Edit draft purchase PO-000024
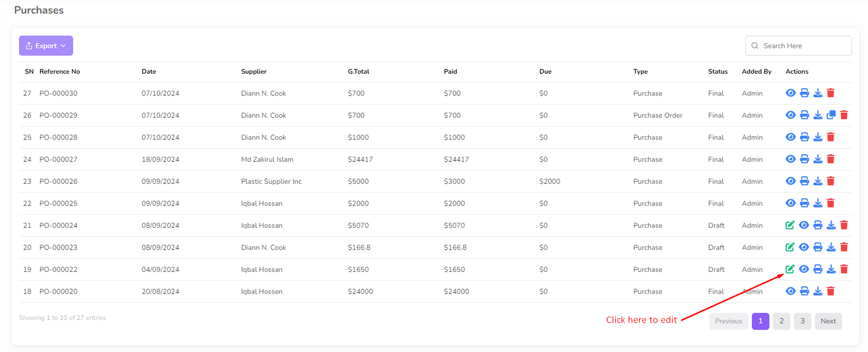Image resolution: width=868 pixels, height=352 pixels. point(790,225)
